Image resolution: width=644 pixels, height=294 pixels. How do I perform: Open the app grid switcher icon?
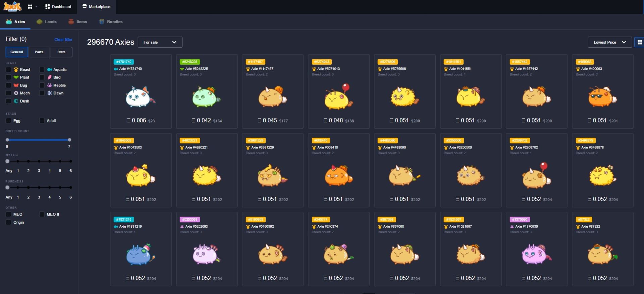pyautogui.click(x=30, y=7)
